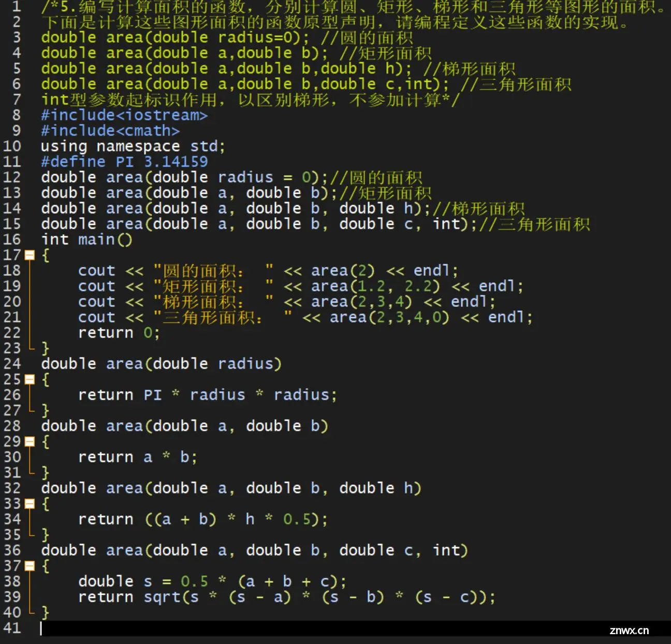Click 'double area(double a, double b)' line 28

coord(185,426)
